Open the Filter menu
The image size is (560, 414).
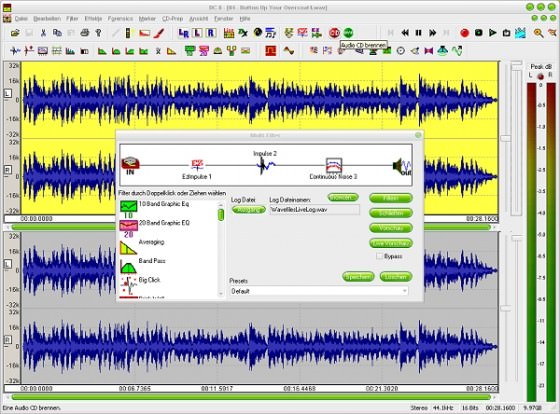coord(72,19)
